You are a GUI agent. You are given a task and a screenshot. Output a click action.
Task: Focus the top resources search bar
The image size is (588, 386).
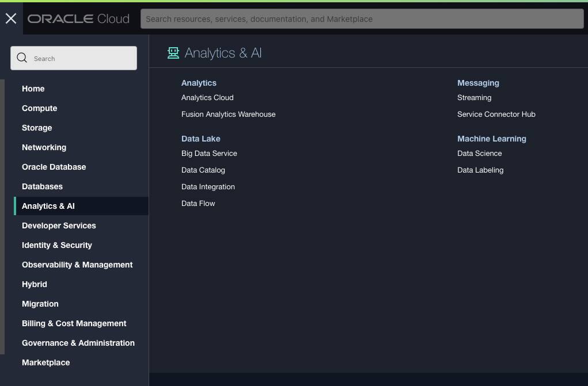point(362,19)
